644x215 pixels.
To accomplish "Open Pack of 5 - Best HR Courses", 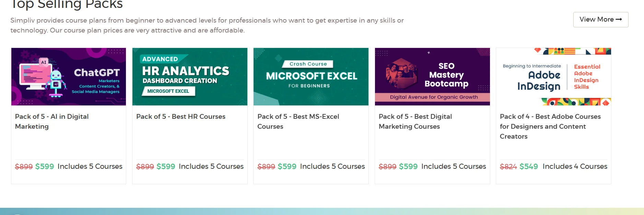I will tap(181, 117).
